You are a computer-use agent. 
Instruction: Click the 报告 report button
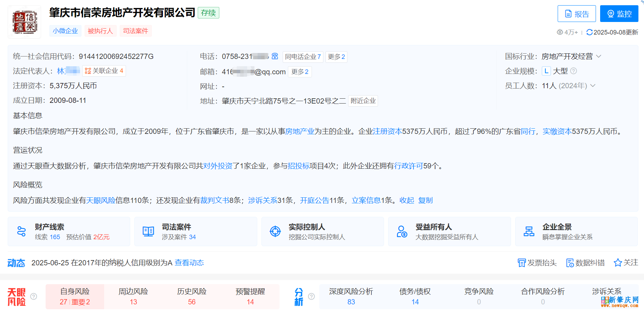[576, 14]
